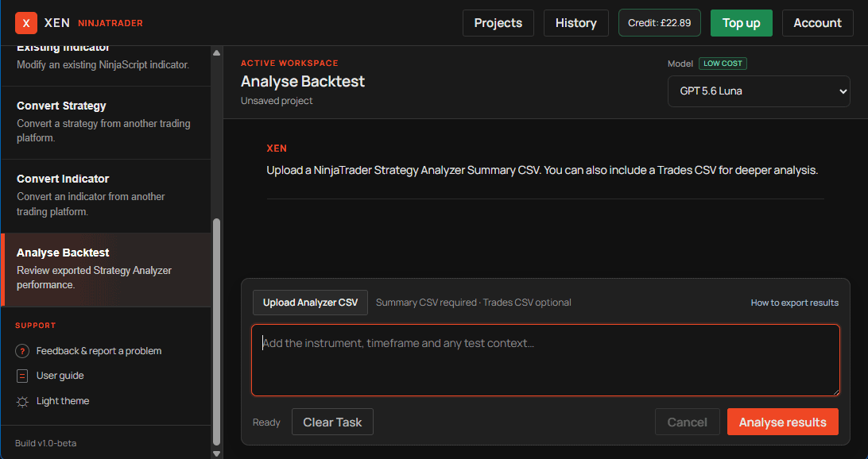Open the Projects page

coord(498,23)
